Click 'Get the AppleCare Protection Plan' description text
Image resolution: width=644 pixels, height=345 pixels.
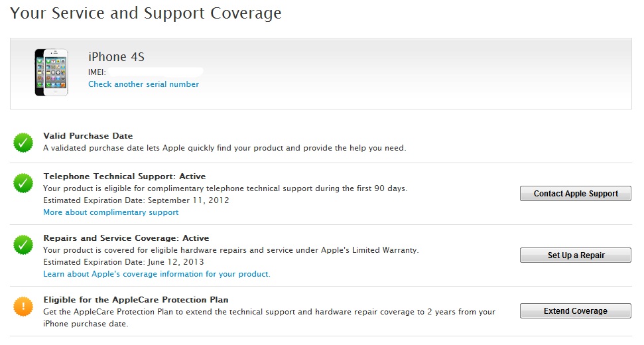(269, 318)
